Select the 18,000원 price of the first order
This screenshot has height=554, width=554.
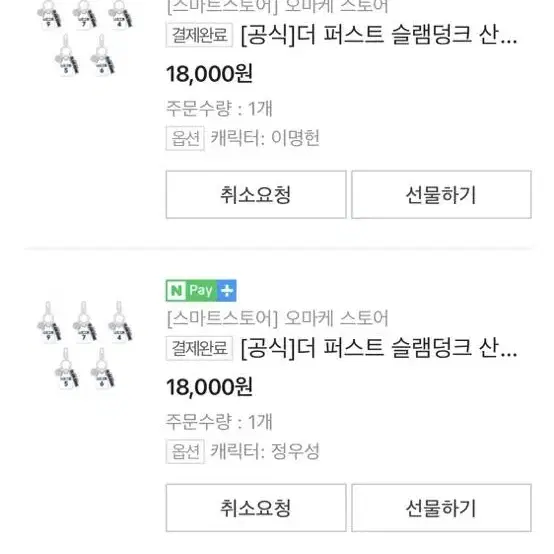coord(209,74)
